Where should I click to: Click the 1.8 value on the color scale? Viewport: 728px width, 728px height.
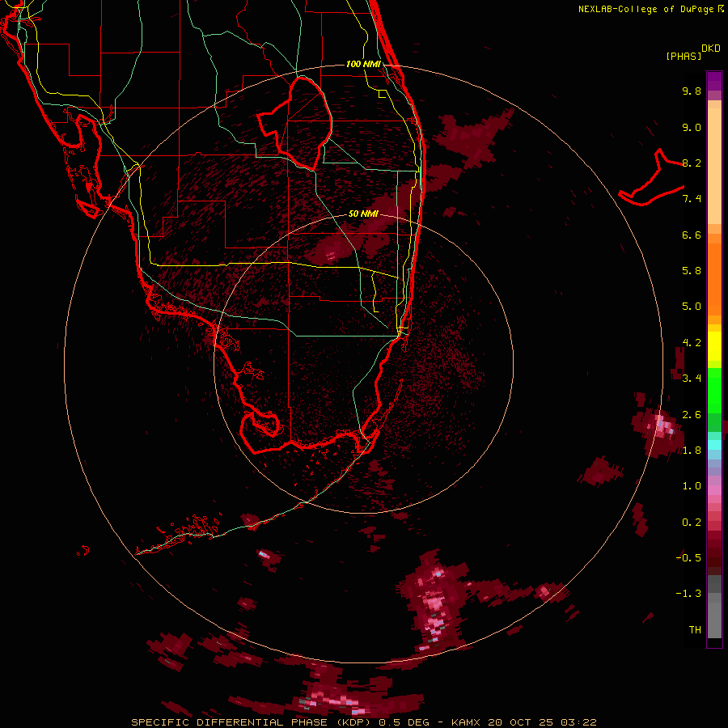tap(692, 451)
